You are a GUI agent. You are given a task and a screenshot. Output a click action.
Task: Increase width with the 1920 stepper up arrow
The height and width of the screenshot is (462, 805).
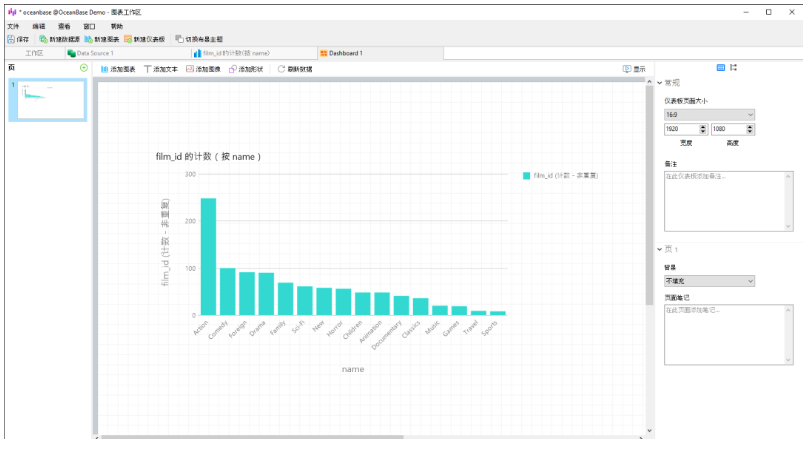coord(703,126)
